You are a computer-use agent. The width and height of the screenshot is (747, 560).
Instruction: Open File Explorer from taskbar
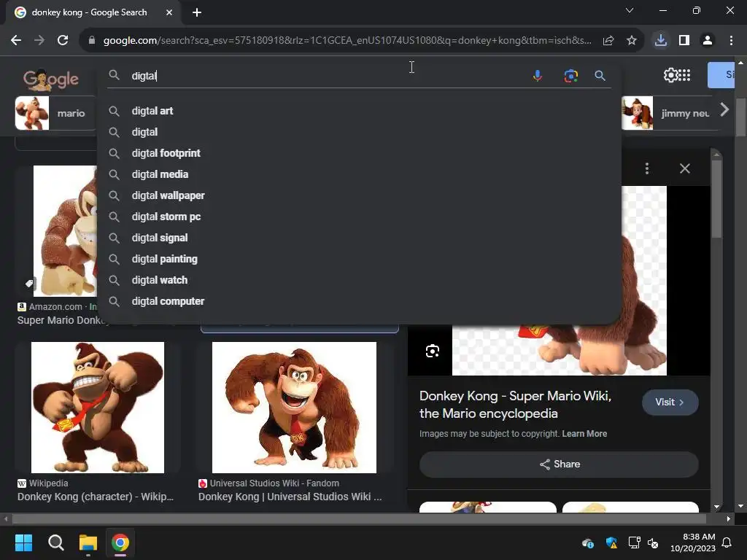point(88,542)
